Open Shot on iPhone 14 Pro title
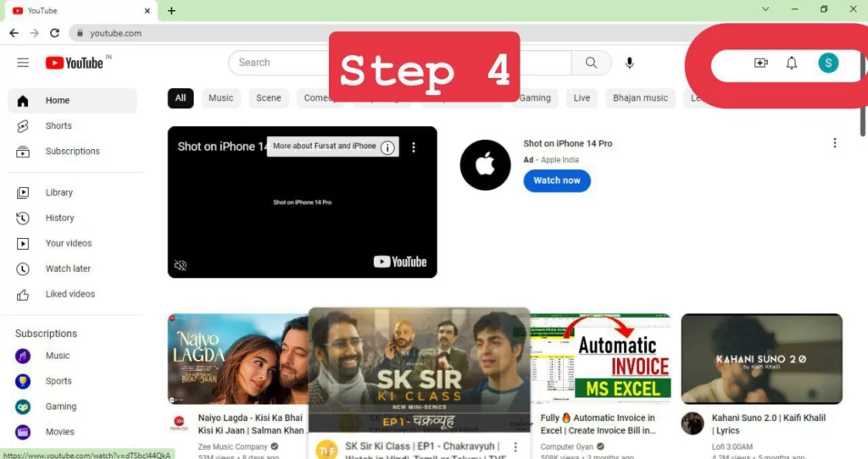The image size is (868, 459). pyautogui.click(x=568, y=143)
